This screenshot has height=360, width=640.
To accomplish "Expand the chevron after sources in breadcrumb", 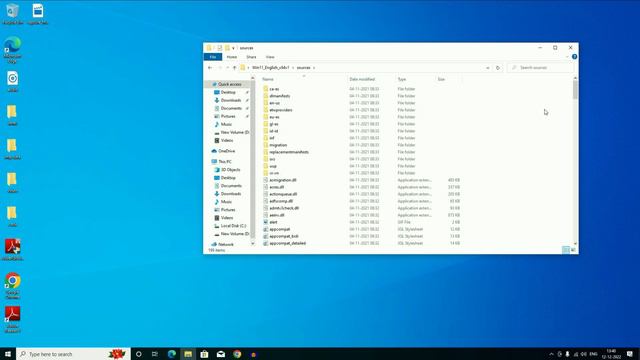I will (314, 68).
